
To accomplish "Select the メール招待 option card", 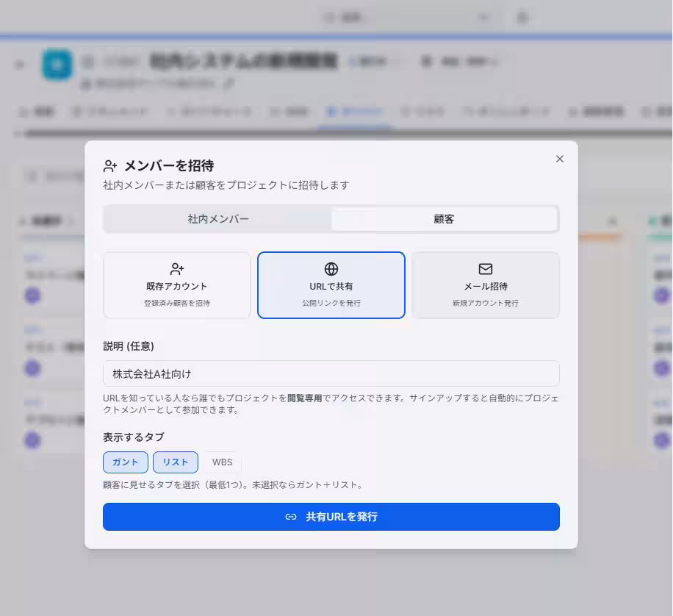I will coord(486,285).
